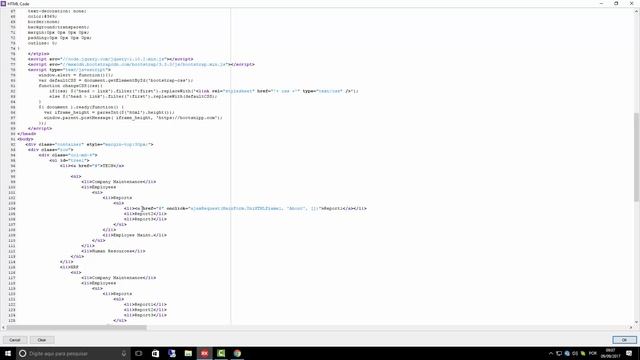Click the 'function changeCSS' code line

pos(71,86)
